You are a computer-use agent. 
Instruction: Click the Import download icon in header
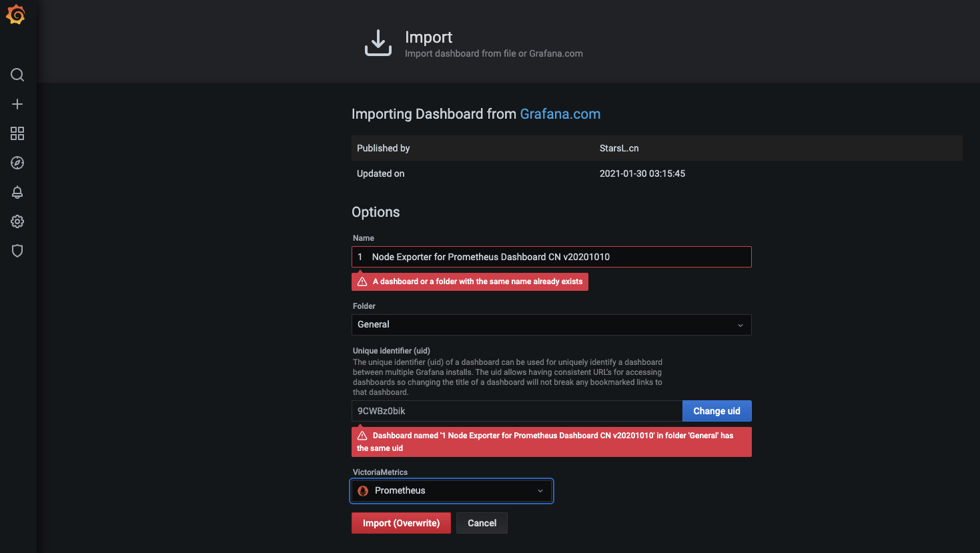tap(378, 43)
